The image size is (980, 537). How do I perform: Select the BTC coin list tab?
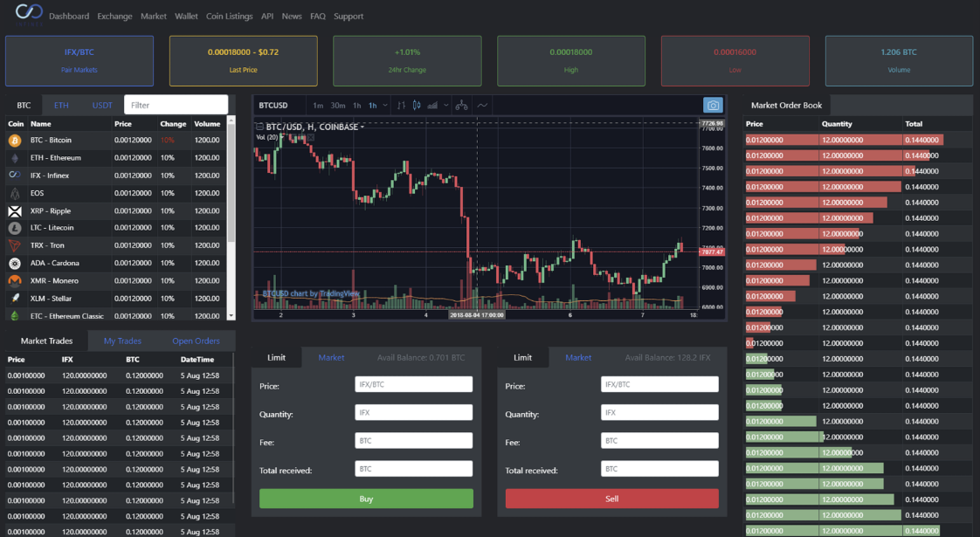(24, 105)
